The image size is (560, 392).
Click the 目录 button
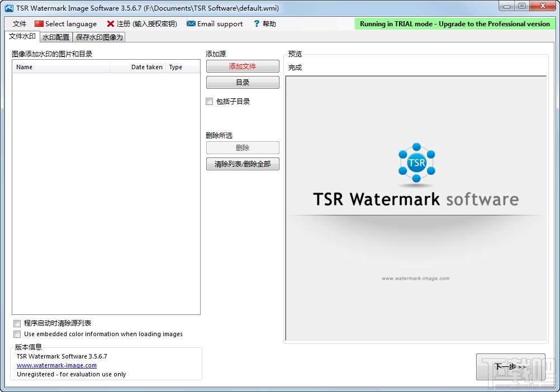243,83
